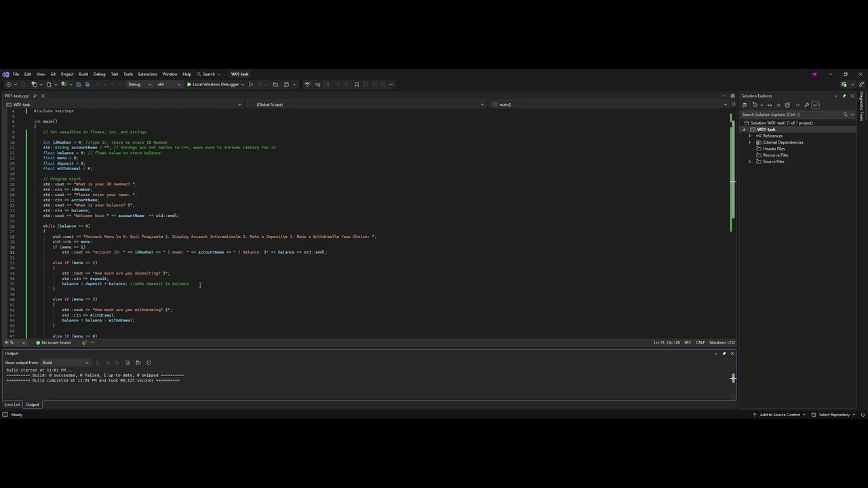The width and height of the screenshot is (868, 488).
Task: Click the Search box in the title bar
Action: pyautogui.click(x=209, y=74)
